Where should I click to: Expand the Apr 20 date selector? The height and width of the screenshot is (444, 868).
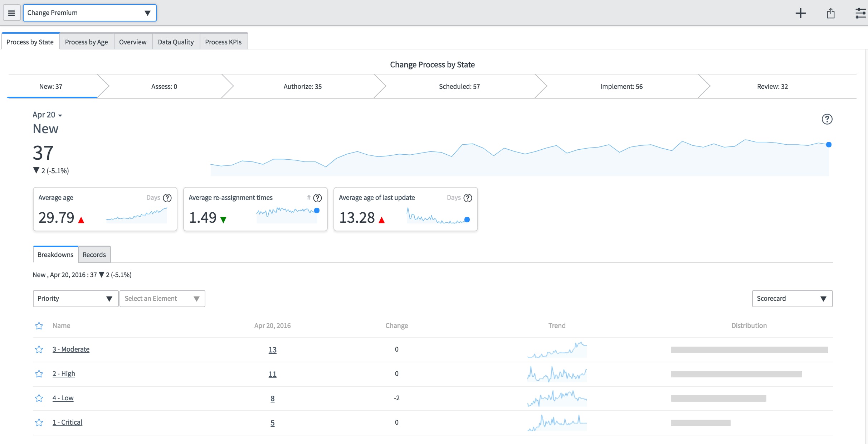[47, 115]
